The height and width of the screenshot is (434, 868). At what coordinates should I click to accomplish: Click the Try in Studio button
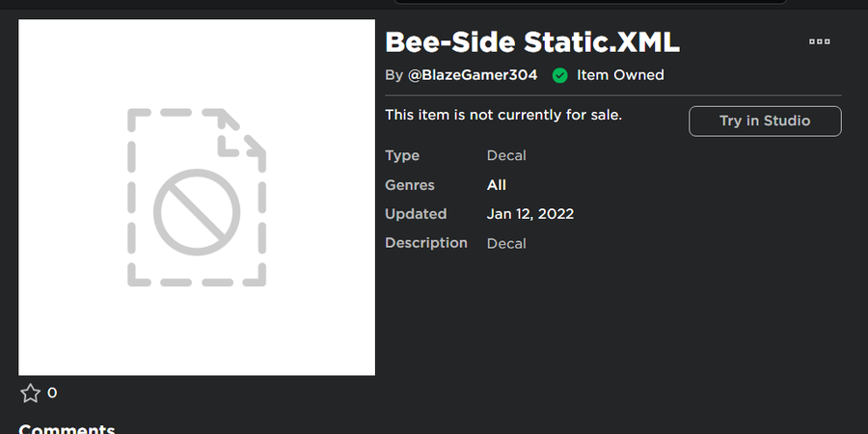coord(765,121)
